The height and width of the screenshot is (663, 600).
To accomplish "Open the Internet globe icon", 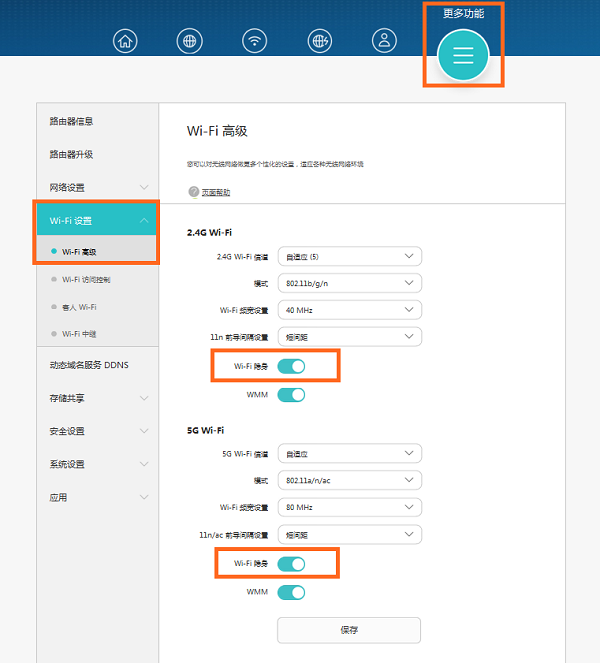I will coord(188,41).
